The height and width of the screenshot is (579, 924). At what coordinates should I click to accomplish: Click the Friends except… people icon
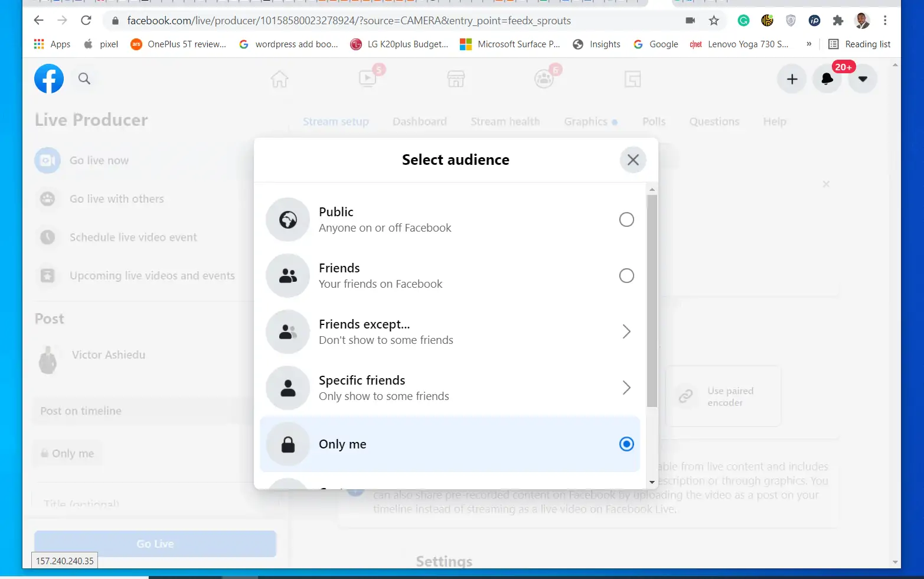click(288, 332)
